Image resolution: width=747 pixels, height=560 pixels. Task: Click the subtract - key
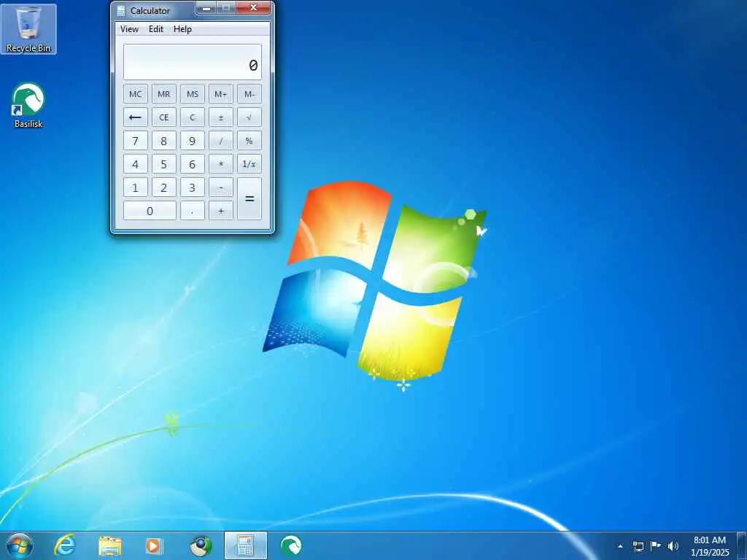click(x=220, y=187)
